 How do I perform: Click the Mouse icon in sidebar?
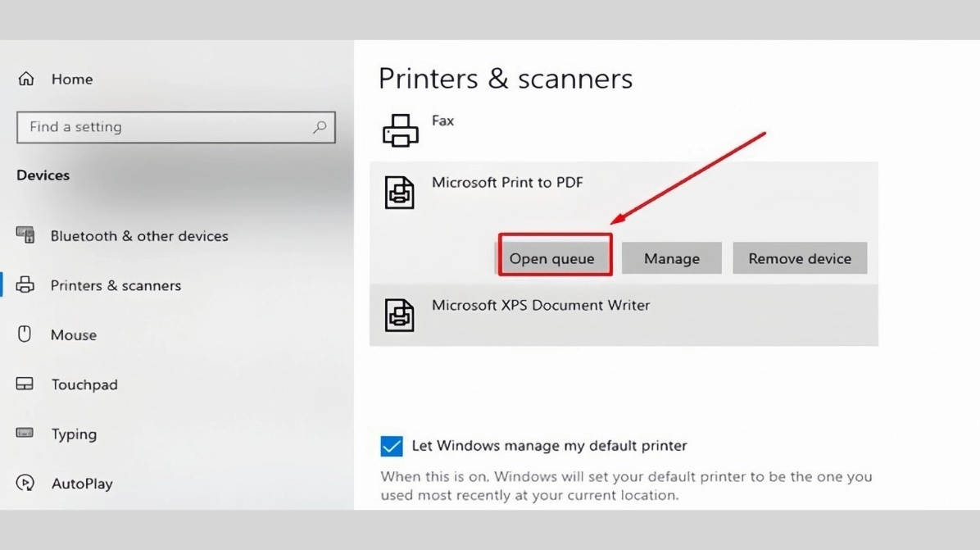coord(25,334)
